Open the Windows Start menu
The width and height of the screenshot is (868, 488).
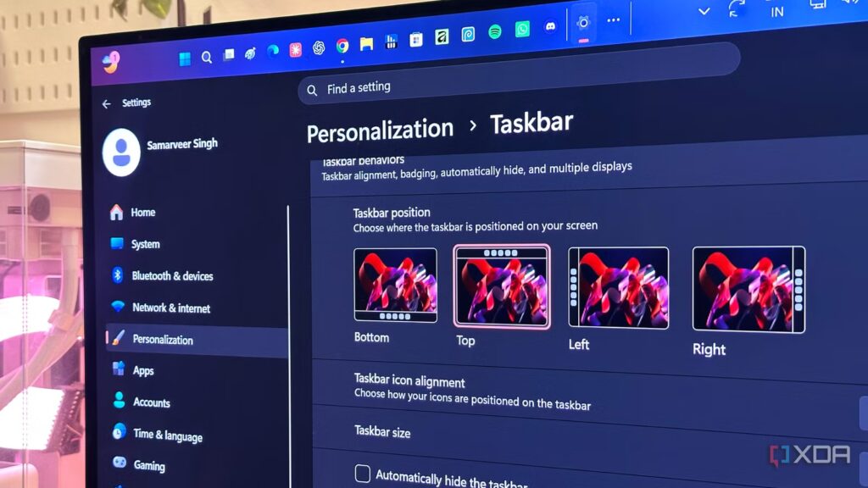pos(185,58)
